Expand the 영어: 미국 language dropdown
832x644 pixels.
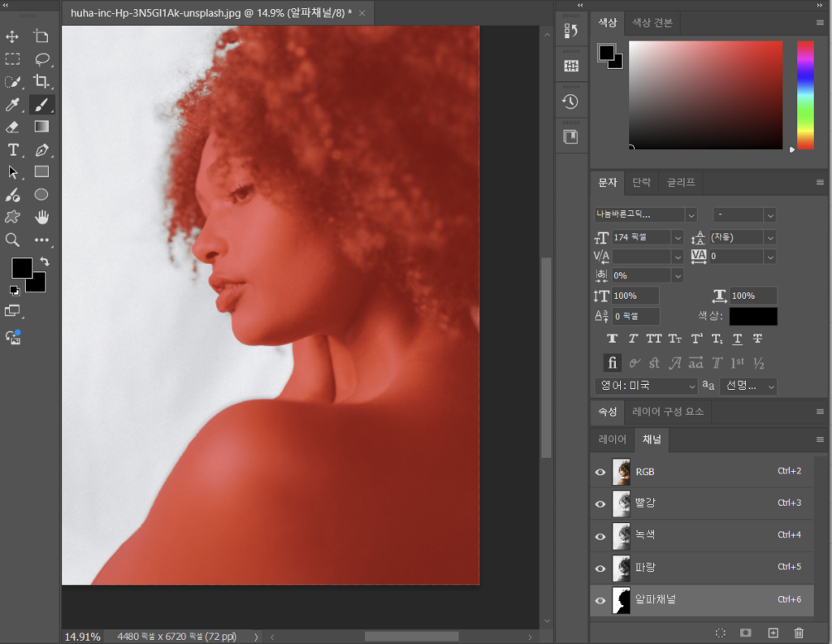pos(692,387)
